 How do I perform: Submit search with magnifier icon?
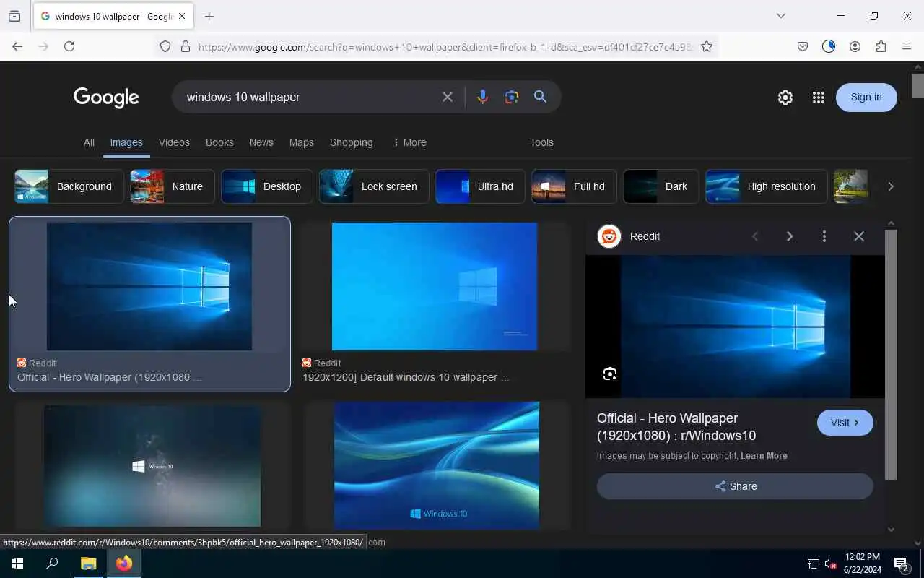click(540, 97)
